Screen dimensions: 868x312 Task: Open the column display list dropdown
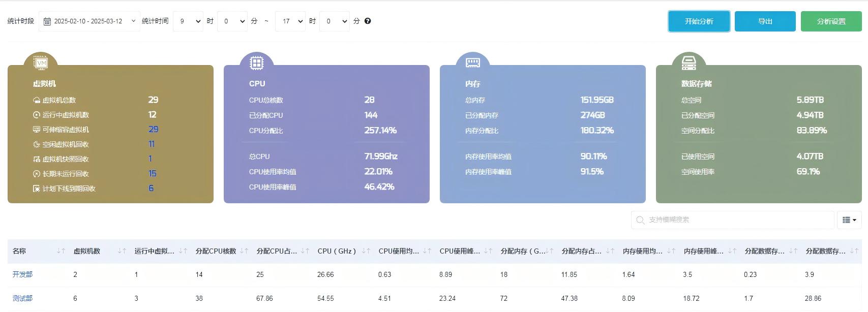849,220
